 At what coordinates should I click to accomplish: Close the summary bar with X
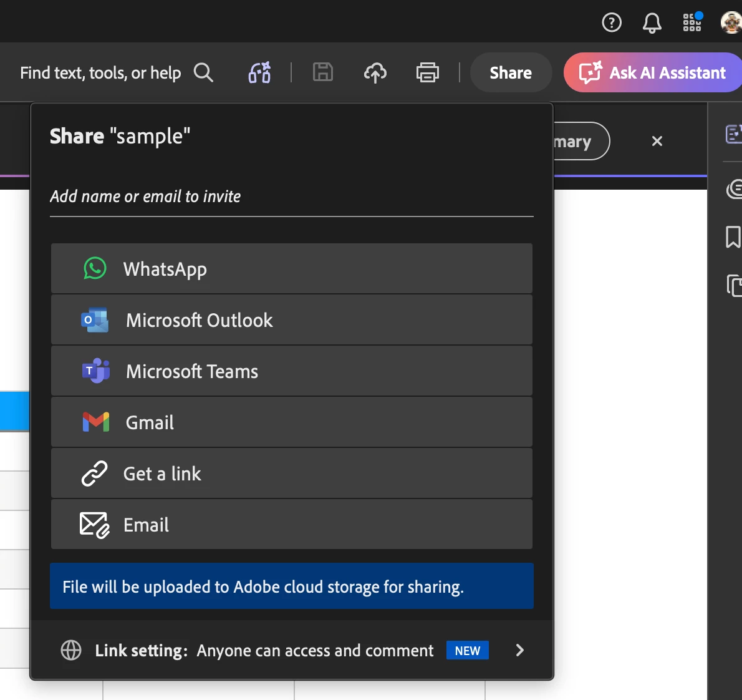pos(657,141)
